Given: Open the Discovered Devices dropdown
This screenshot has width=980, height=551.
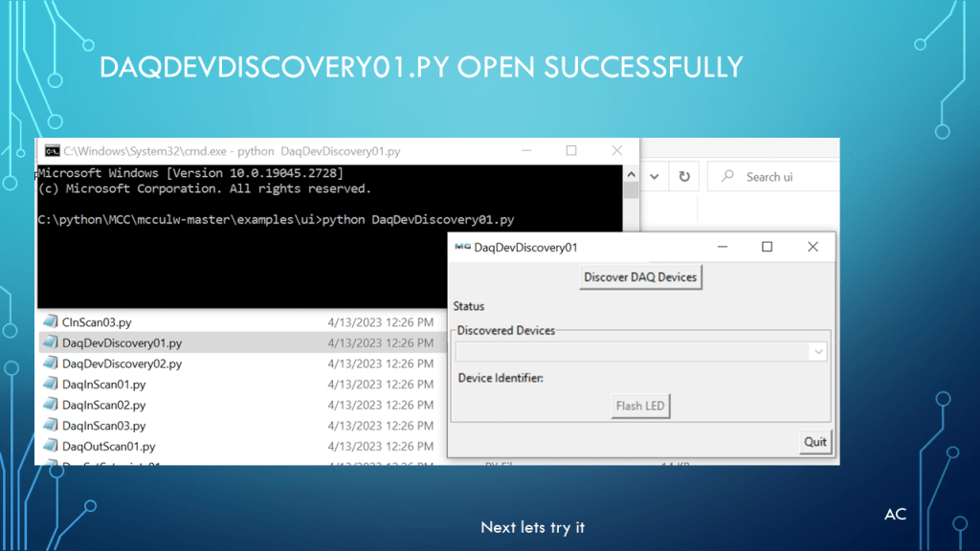Looking at the screenshot, I should 817,352.
